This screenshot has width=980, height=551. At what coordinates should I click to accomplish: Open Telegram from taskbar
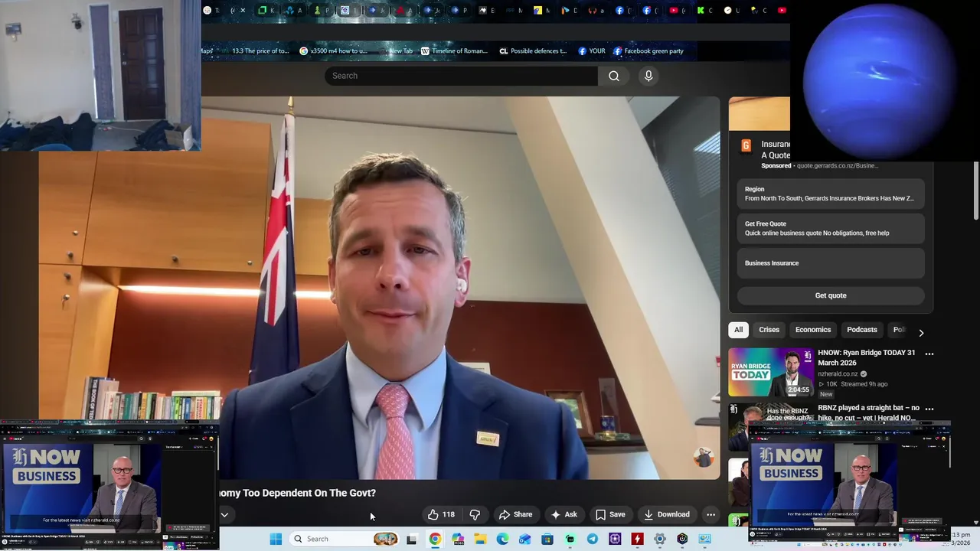pos(593,539)
